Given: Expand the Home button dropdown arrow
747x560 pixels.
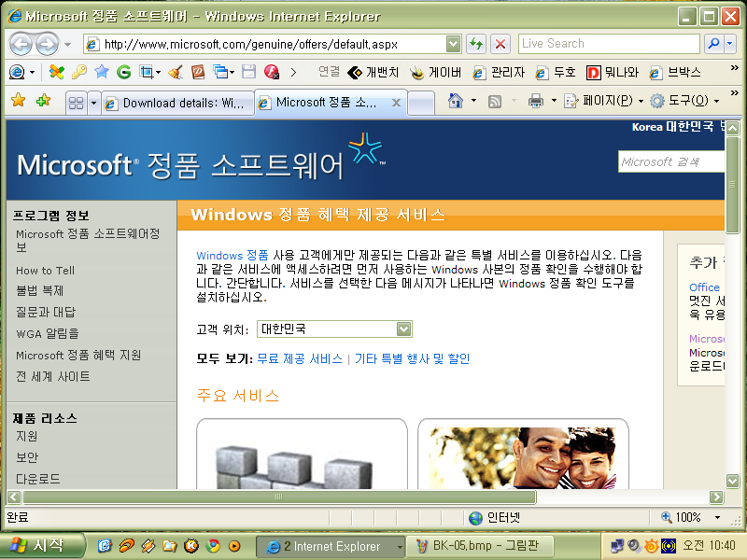Looking at the screenshot, I should click(x=473, y=101).
